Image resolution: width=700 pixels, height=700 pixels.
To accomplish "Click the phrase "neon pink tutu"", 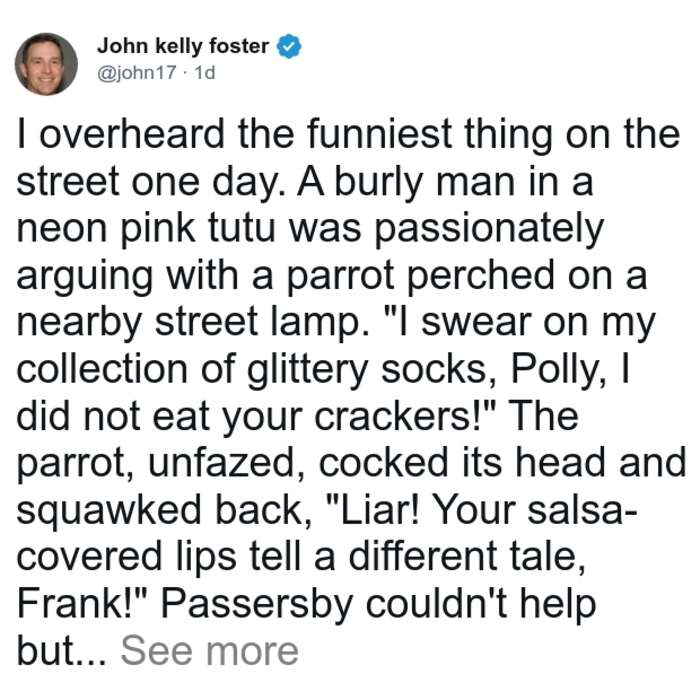I will point(146,229).
